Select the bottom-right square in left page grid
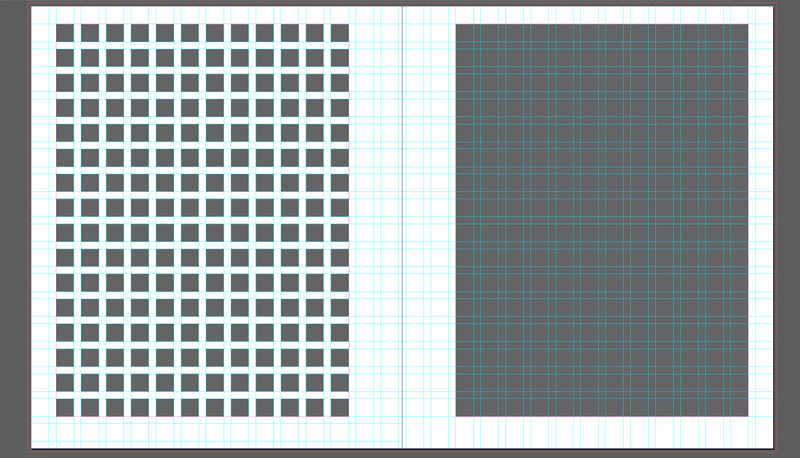800x458 pixels. tap(340, 408)
